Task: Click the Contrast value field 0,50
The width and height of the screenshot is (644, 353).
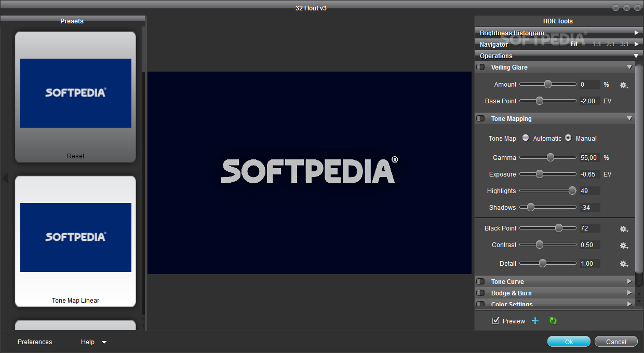Action: (x=590, y=245)
